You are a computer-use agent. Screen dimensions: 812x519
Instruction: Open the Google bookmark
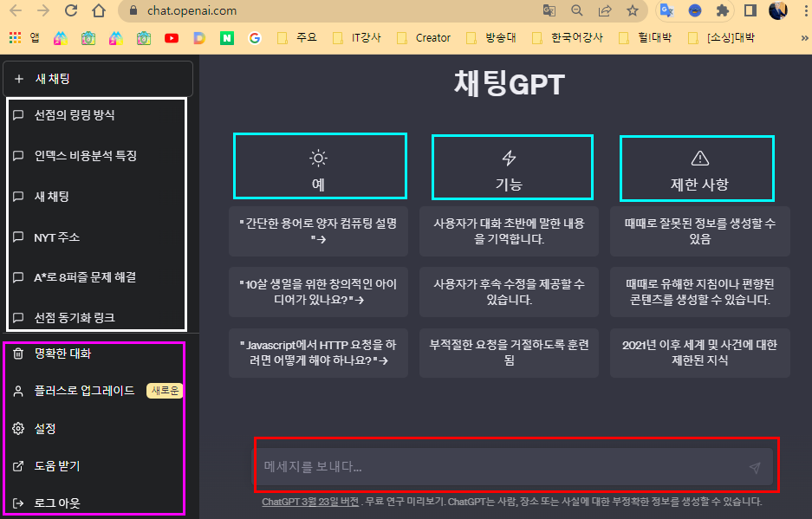pos(254,38)
